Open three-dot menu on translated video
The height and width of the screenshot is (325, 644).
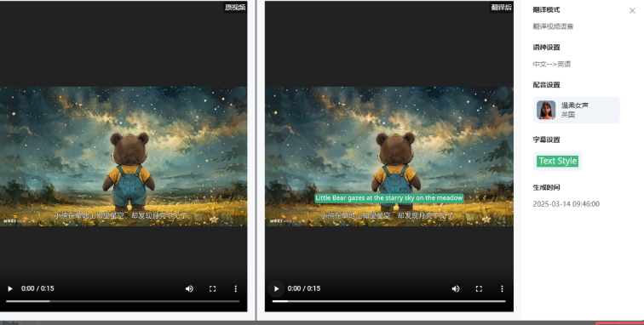click(x=502, y=289)
